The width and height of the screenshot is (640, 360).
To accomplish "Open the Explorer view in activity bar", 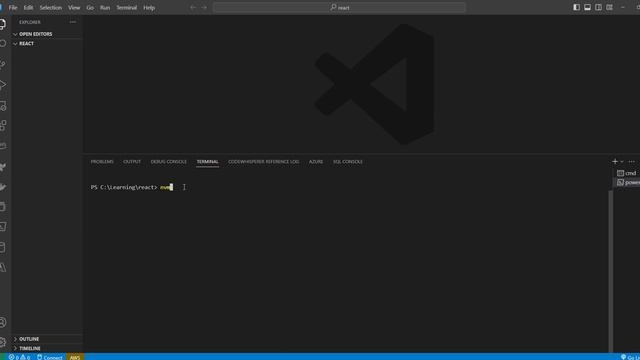I will (x=2, y=24).
